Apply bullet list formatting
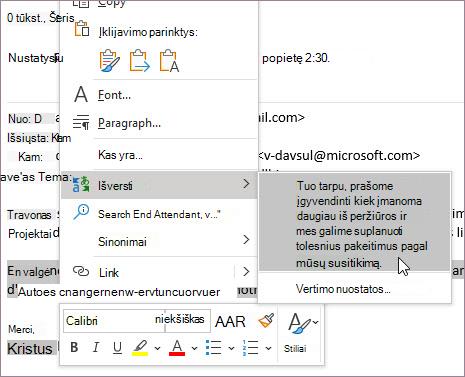465x377 pixels. [x=214, y=347]
